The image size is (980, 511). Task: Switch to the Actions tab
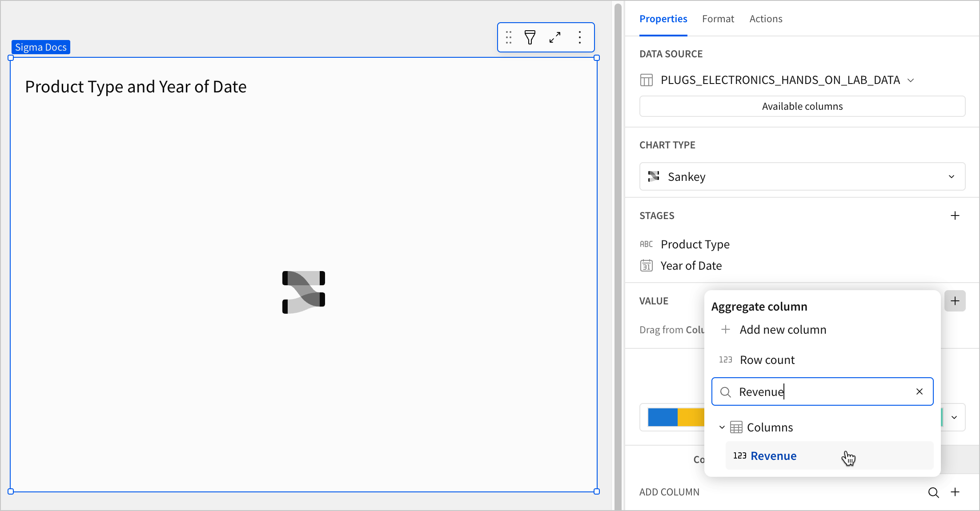click(x=766, y=19)
